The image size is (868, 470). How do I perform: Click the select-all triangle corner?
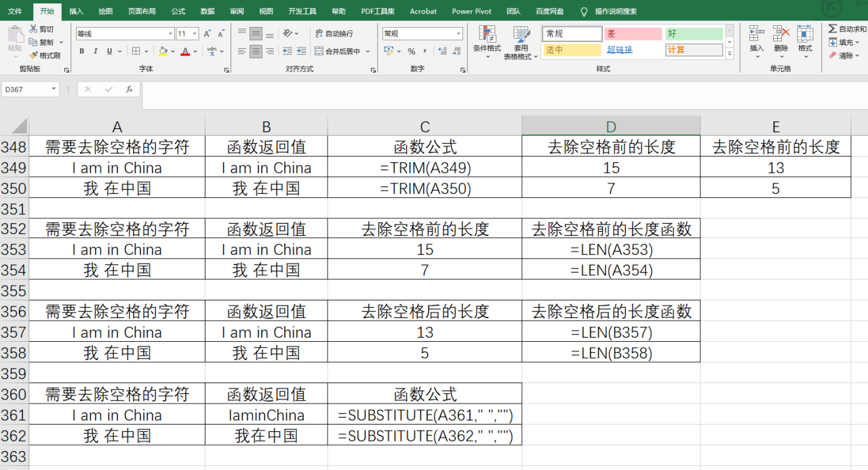[19, 126]
